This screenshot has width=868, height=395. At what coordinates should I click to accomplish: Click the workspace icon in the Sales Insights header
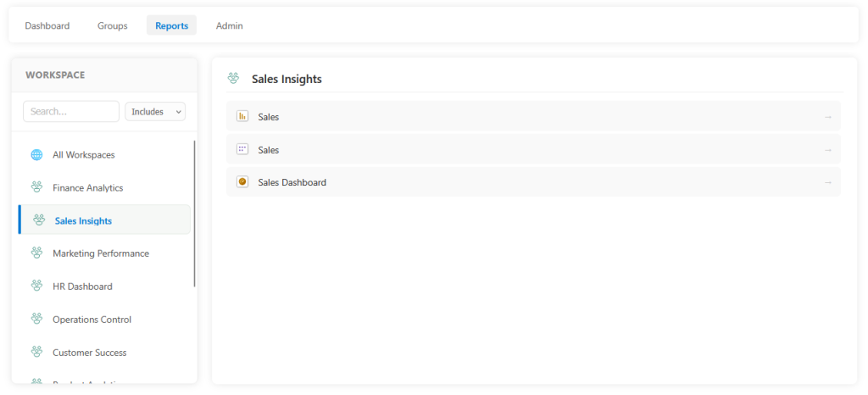pos(233,79)
